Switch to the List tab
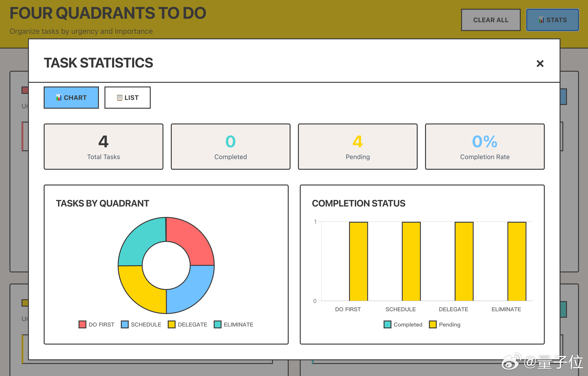Viewport: 588px width, 376px height. pos(127,98)
